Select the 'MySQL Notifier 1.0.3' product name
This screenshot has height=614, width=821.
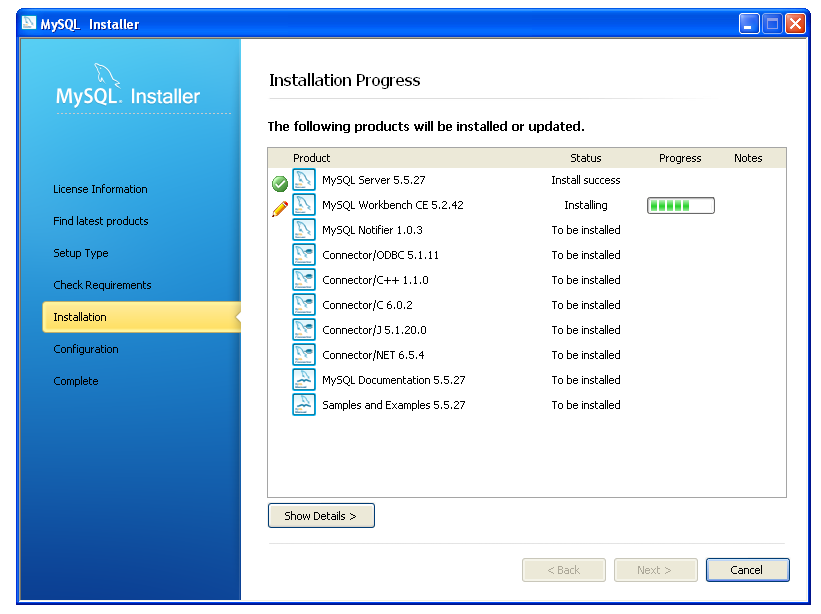pyautogui.click(x=372, y=230)
